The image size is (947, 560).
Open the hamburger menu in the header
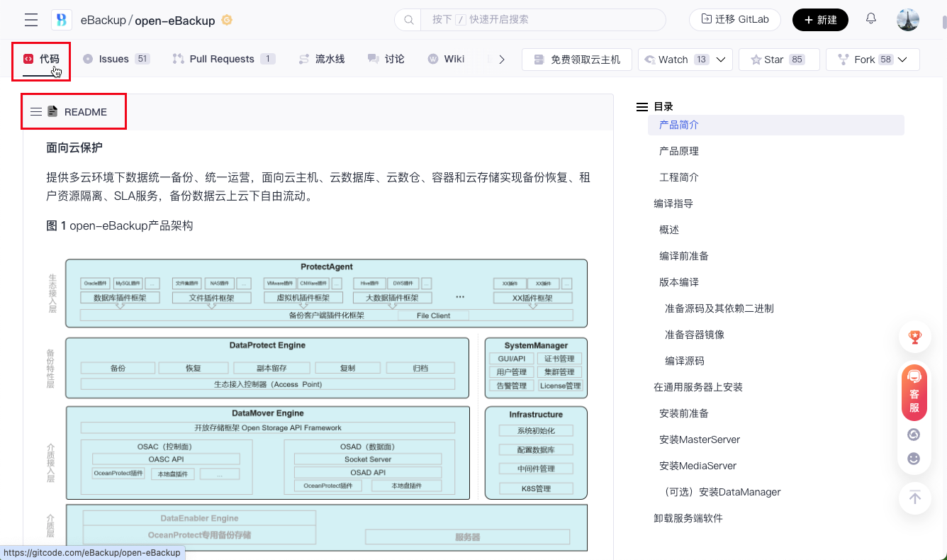(30, 20)
